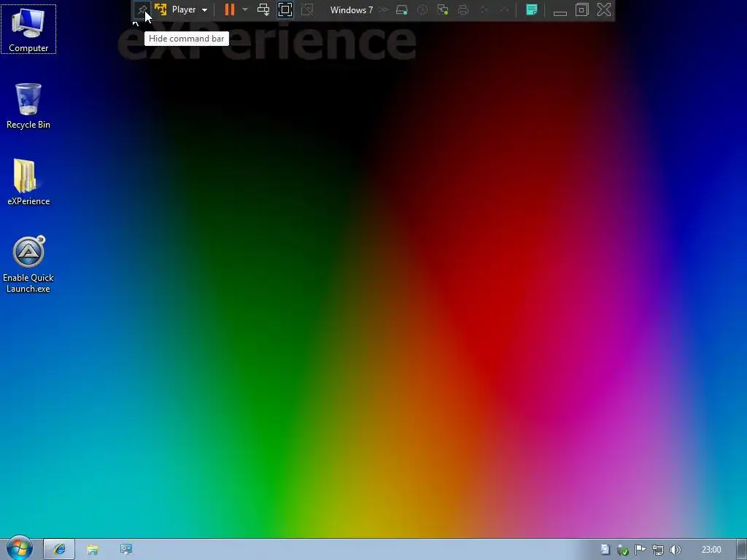Image resolution: width=747 pixels, height=560 pixels.
Task: Select Enable Quick Launch.exe icon
Action: [x=28, y=264]
